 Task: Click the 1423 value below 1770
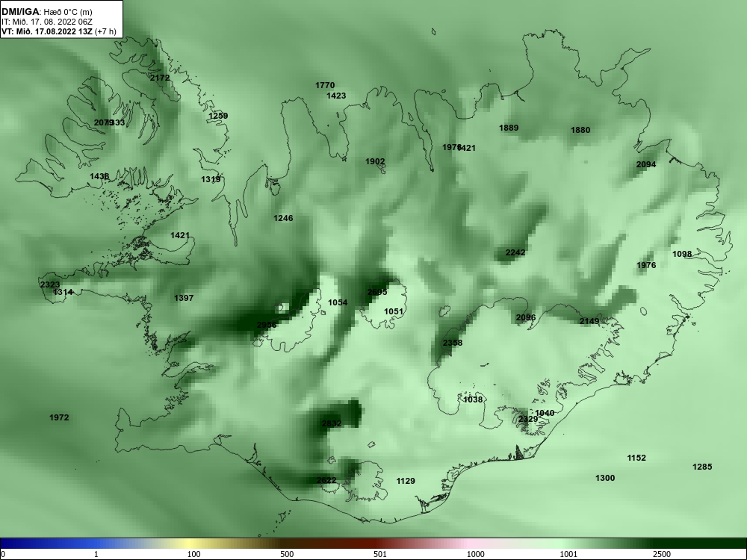(336, 96)
